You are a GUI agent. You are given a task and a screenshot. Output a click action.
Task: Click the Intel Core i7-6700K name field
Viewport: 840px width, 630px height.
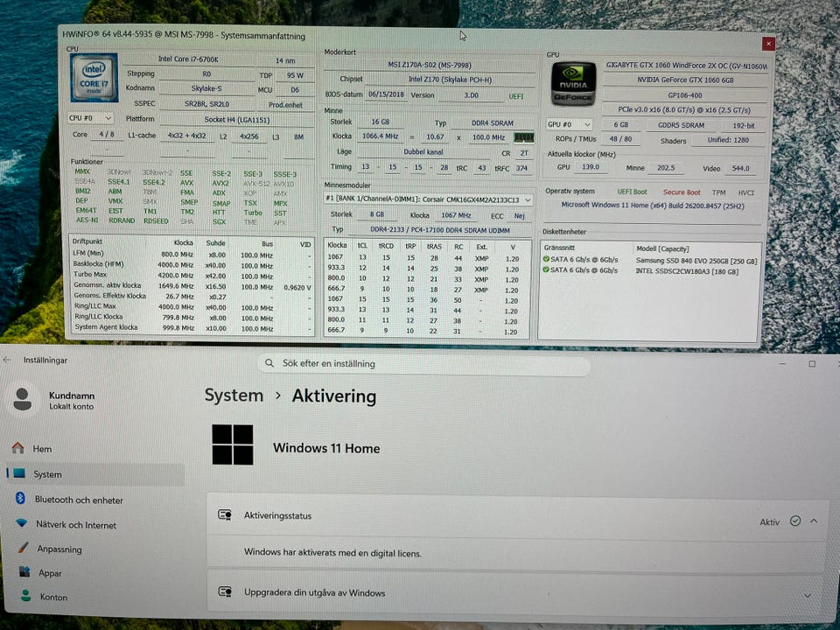coord(189,59)
